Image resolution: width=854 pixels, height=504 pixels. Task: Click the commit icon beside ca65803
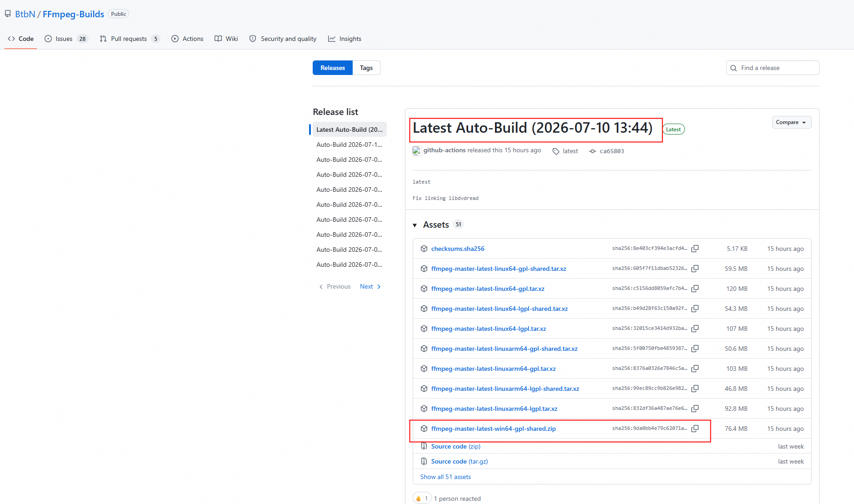[593, 151]
